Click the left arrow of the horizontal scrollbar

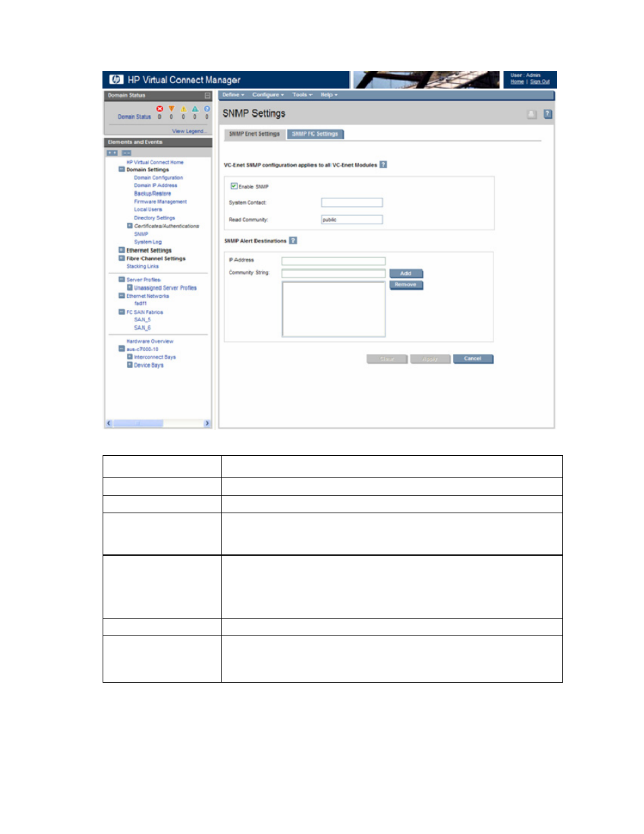click(109, 423)
